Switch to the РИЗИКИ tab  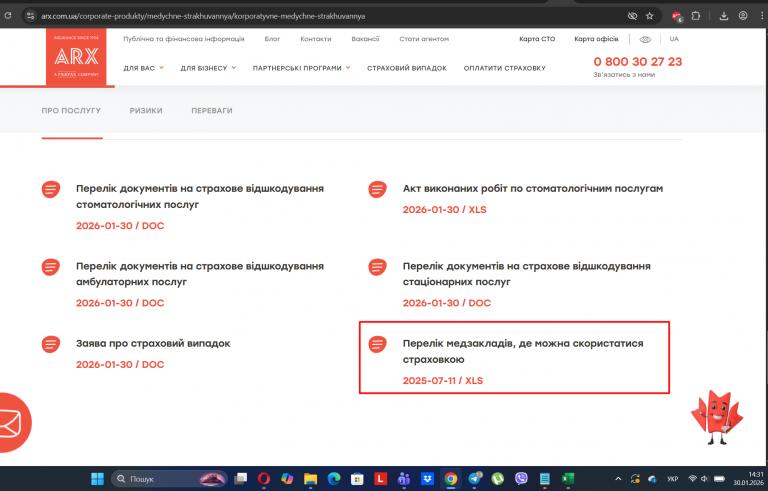[146, 111]
